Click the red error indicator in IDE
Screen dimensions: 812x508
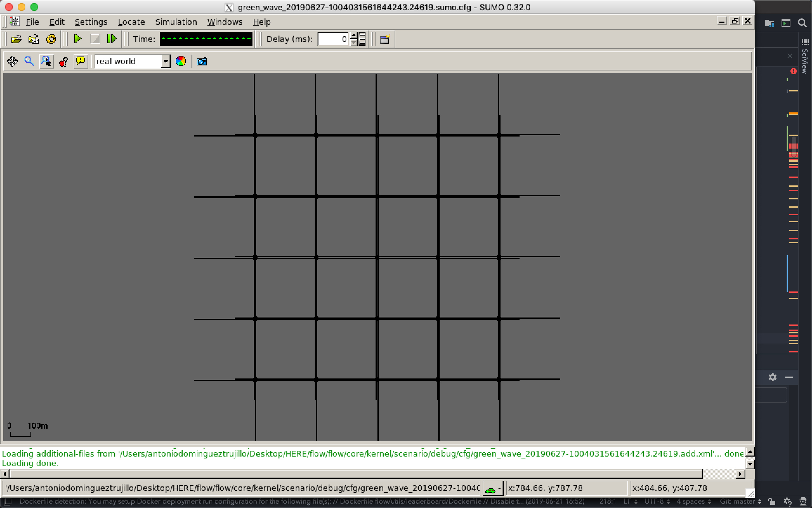[x=793, y=71]
